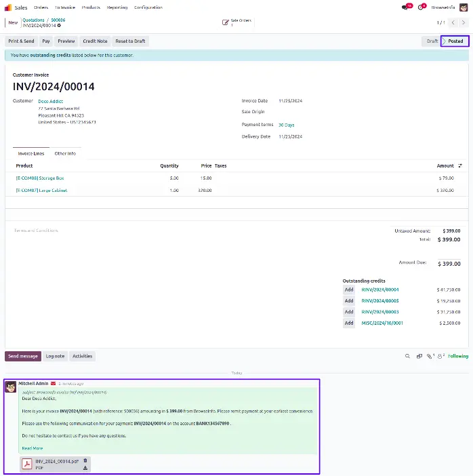This screenshot has height=476, width=473.
Task: Go to the next record arrow
Action: click(463, 22)
